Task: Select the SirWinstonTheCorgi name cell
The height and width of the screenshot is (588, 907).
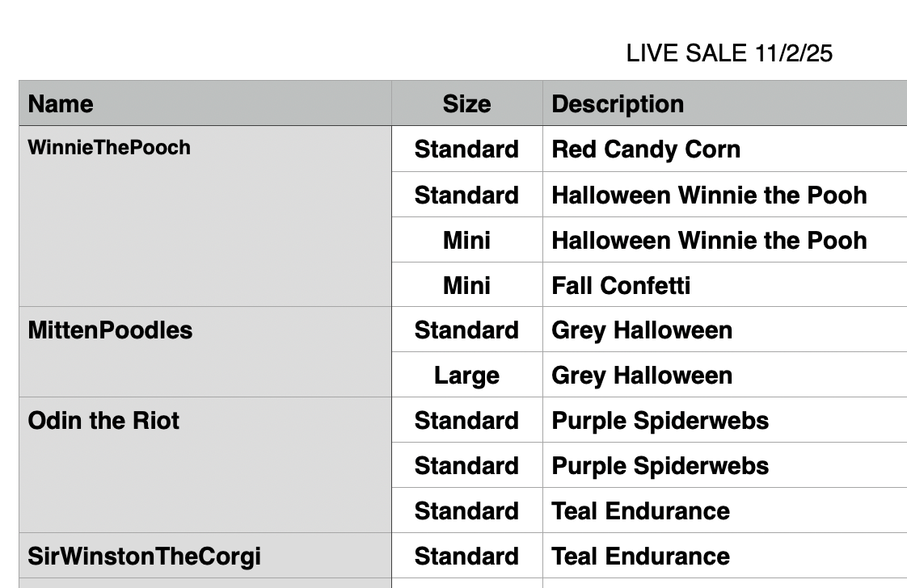Action: [144, 556]
